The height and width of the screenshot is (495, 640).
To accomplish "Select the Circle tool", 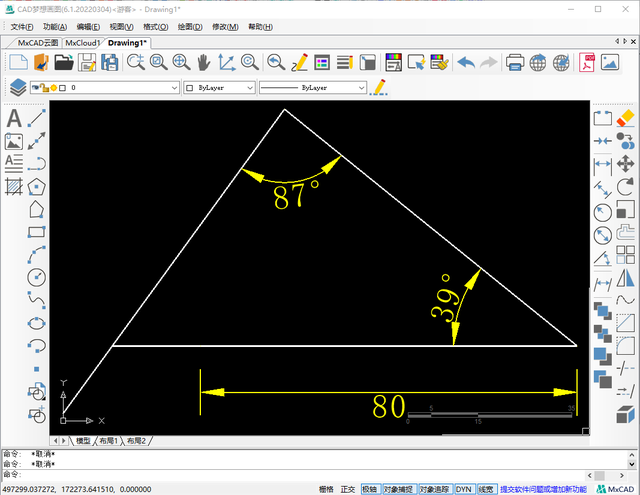I will (37, 277).
